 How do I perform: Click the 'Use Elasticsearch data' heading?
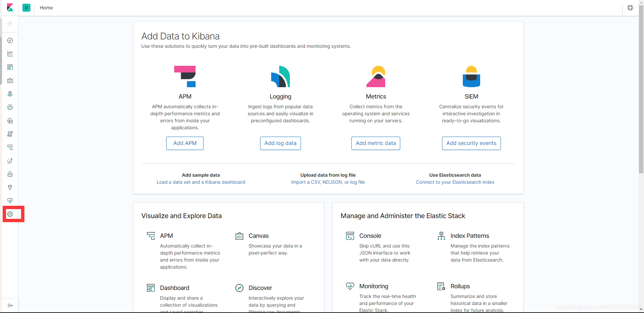[x=455, y=175]
